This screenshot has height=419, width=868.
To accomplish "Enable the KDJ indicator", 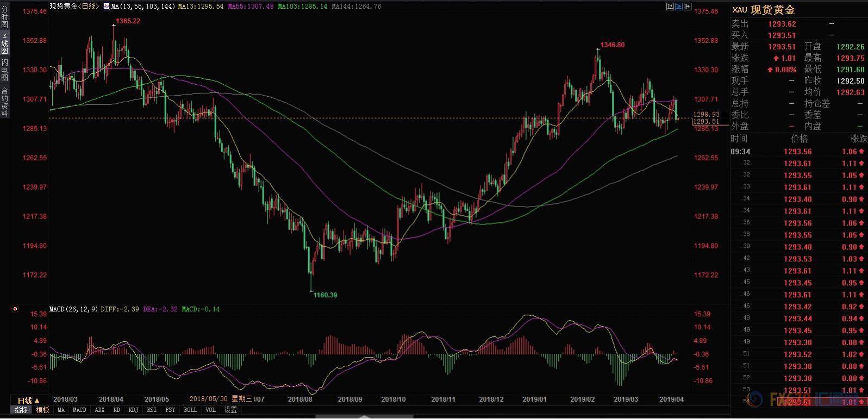I will pyautogui.click(x=133, y=410).
